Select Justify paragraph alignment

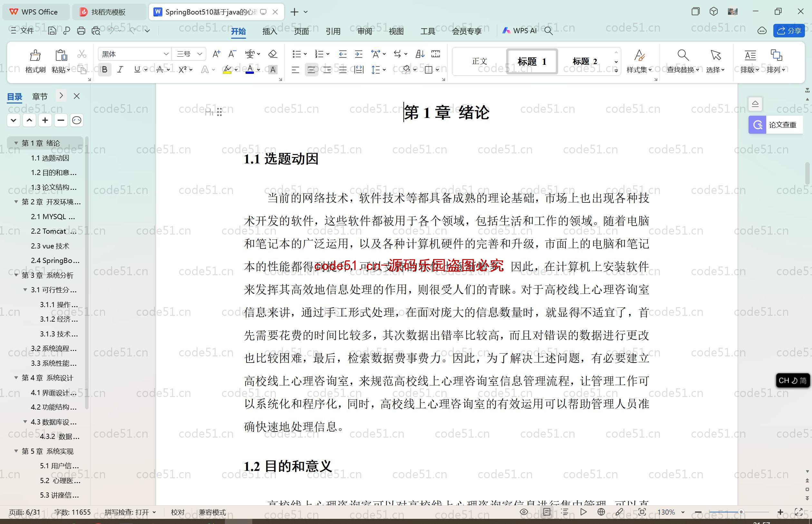pyautogui.click(x=343, y=70)
